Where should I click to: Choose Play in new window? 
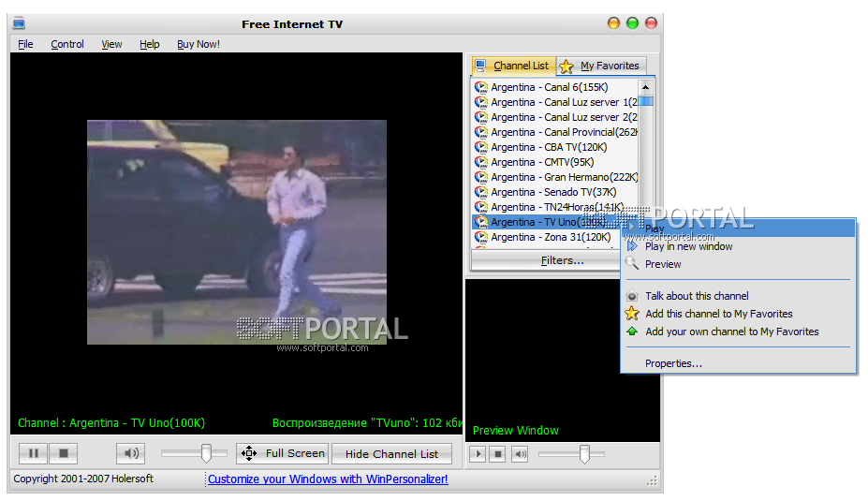tap(739, 246)
